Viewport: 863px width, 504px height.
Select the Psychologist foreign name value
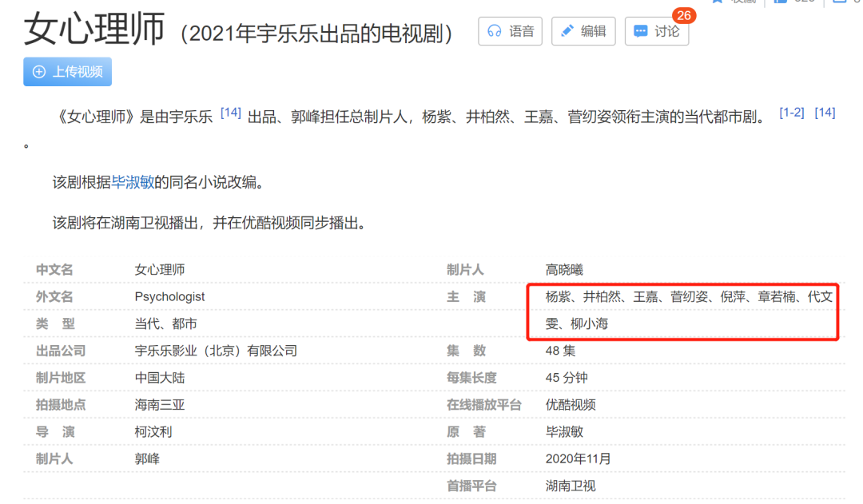pyautogui.click(x=169, y=296)
